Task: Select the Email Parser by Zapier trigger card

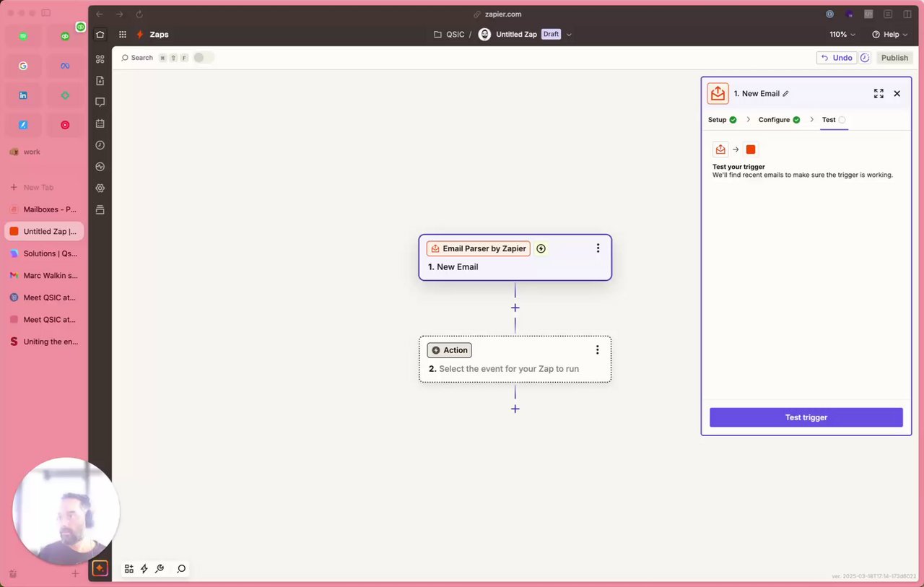Action: click(515, 257)
